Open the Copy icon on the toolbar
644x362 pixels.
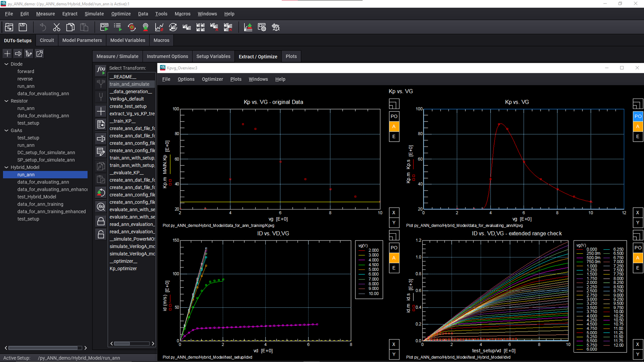(x=70, y=27)
